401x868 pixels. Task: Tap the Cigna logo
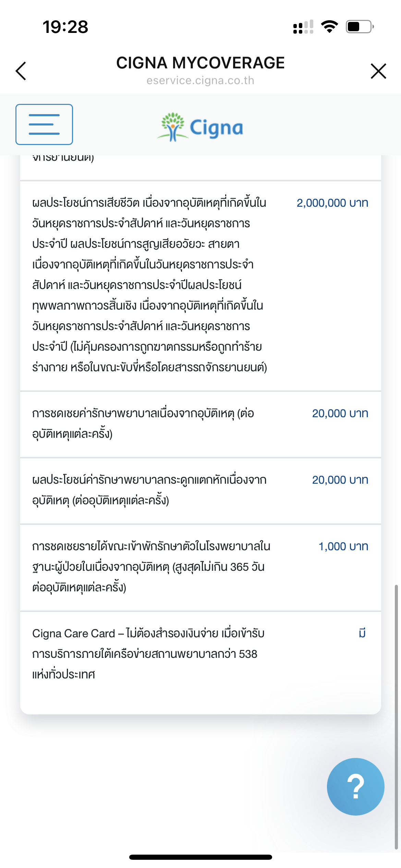pyautogui.click(x=200, y=128)
